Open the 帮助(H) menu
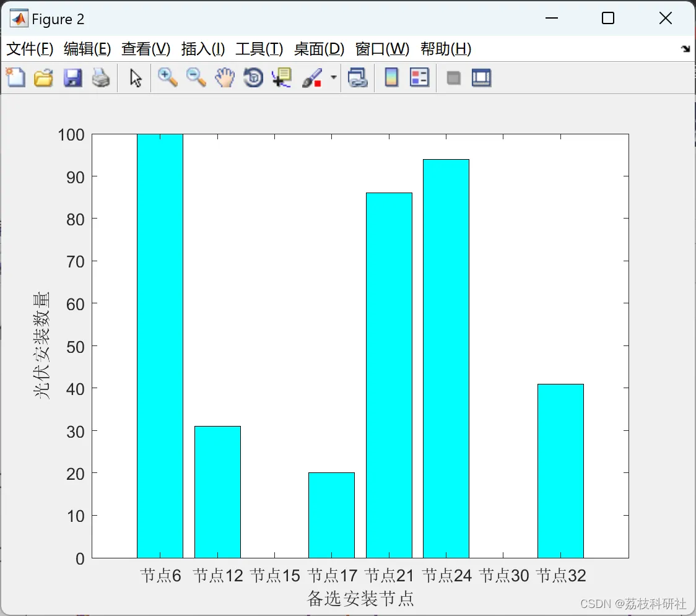 click(446, 49)
